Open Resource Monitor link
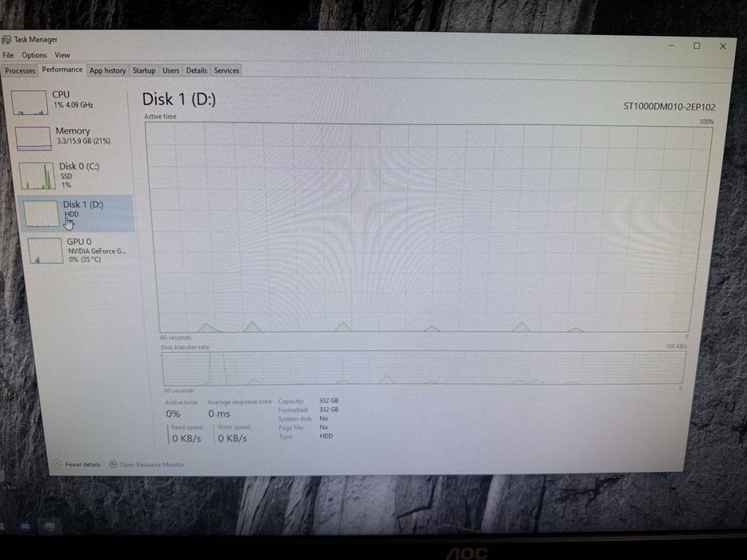 tap(152, 464)
